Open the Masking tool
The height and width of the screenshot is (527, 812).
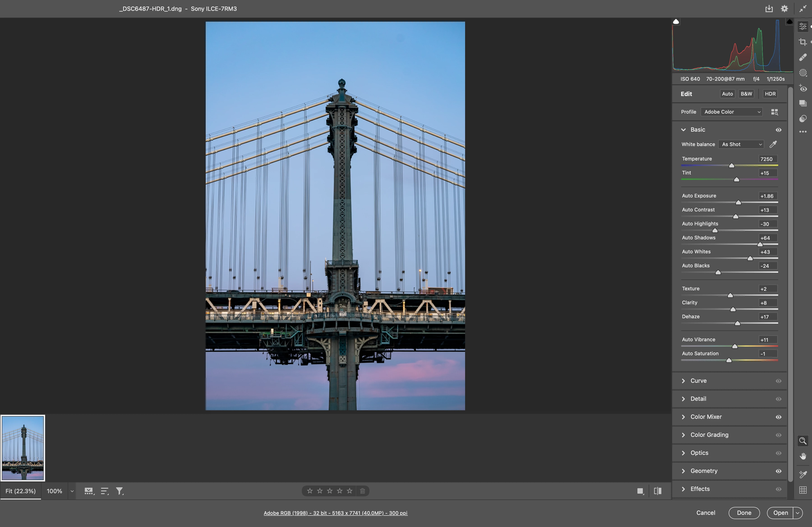803,73
